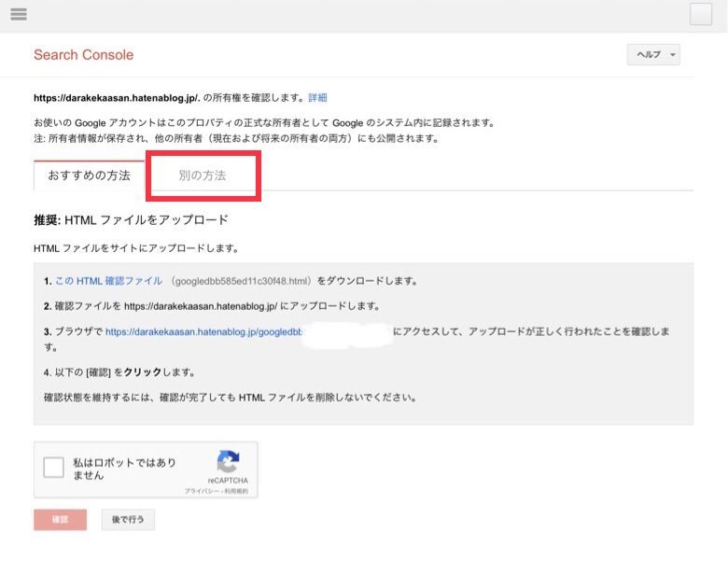This screenshot has height=561, width=728.
Task: Click the 注: 所有者情報が保存され note
Action: pos(236,138)
